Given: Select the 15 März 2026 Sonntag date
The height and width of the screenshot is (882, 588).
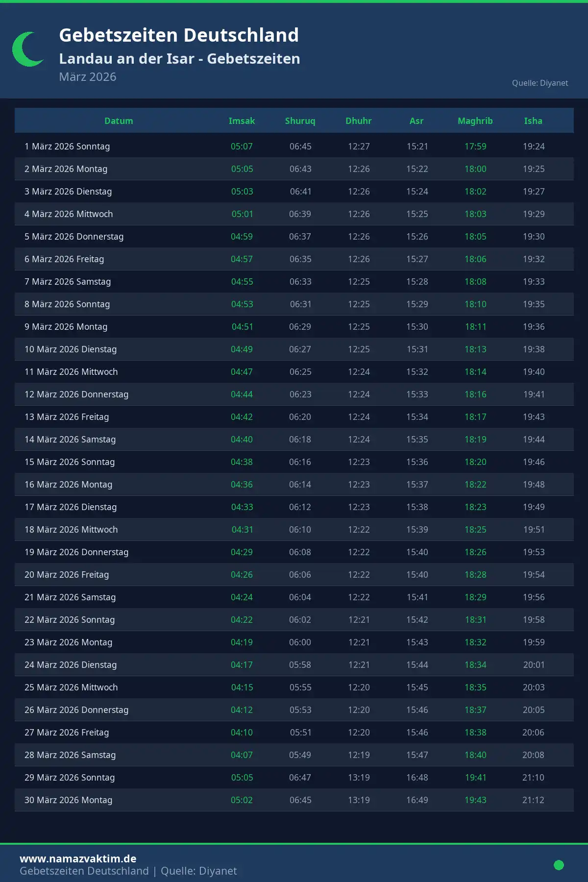Looking at the screenshot, I should pyautogui.click(x=70, y=462).
